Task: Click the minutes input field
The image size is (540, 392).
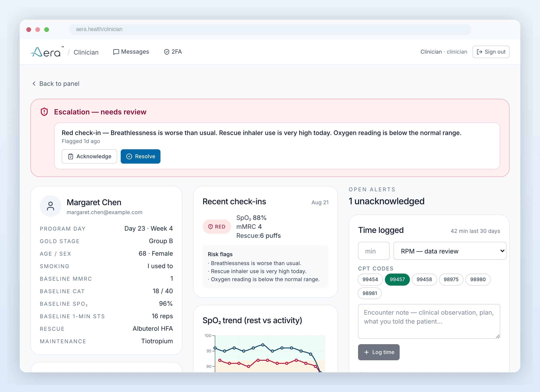Action: click(374, 251)
